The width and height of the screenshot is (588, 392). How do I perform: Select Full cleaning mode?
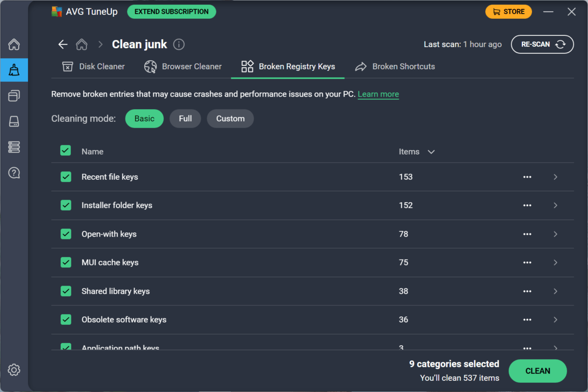pyautogui.click(x=185, y=119)
